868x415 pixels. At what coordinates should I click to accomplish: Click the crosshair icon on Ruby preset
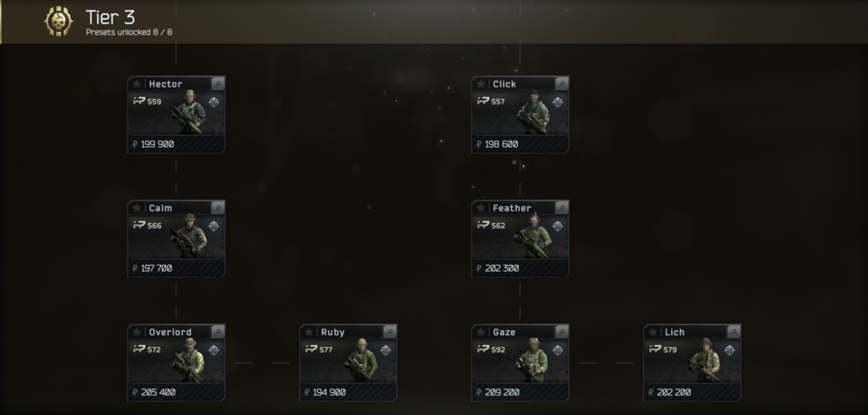click(x=386, y=351)
